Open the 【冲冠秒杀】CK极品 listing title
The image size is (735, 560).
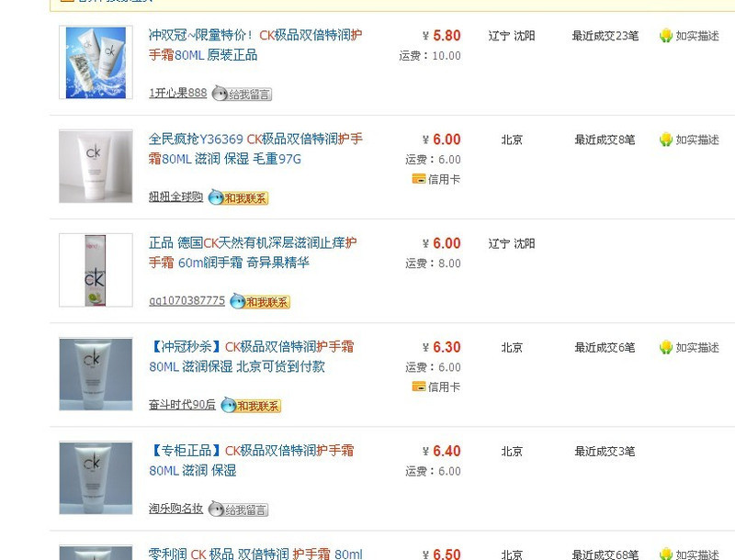251,357
